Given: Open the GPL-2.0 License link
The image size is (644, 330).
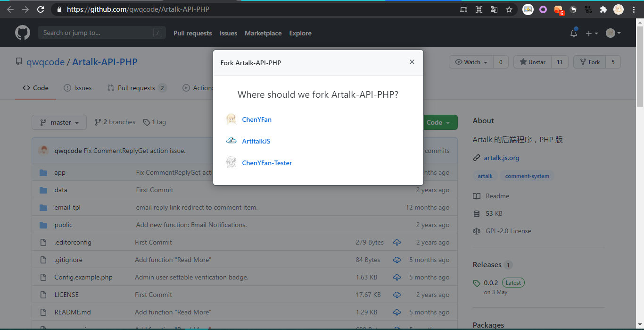Looking at the screenshot, I should coord(508,231).
